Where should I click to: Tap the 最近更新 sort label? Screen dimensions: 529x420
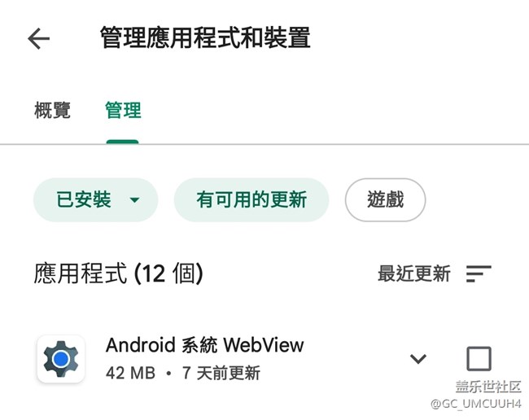point(414,273)
